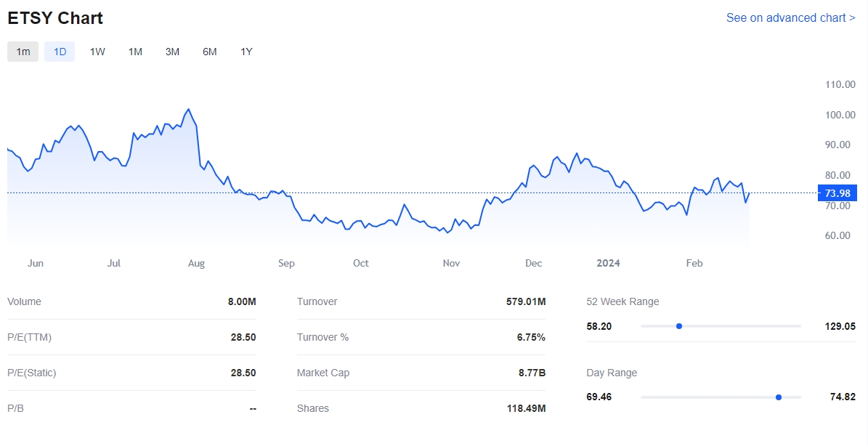Click the ETSY Chart heading

point(55,18)
